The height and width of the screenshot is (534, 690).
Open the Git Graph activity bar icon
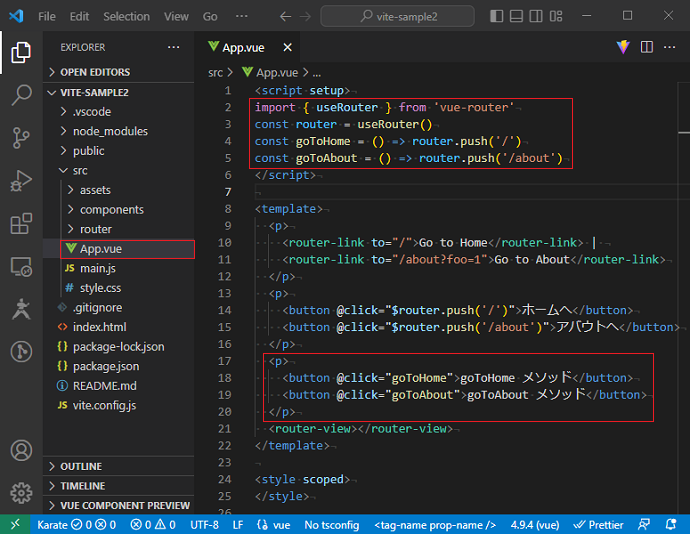[x=21, y=352]
